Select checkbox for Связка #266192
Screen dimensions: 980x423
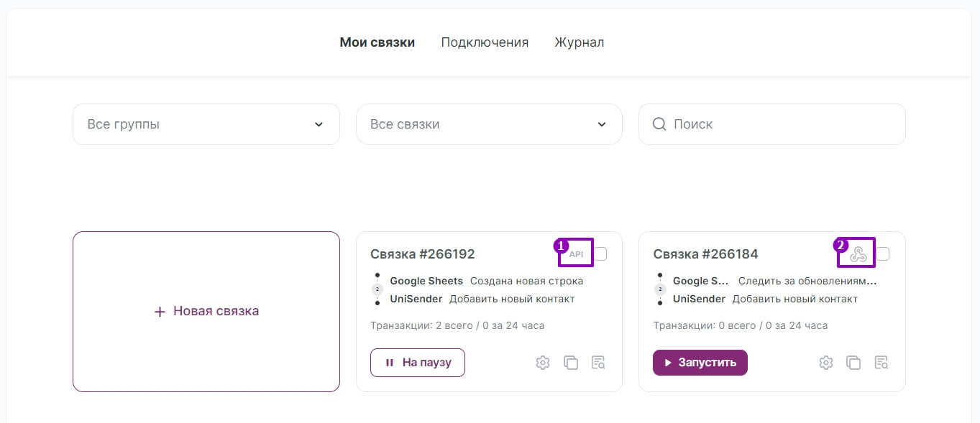coord(600,254)
